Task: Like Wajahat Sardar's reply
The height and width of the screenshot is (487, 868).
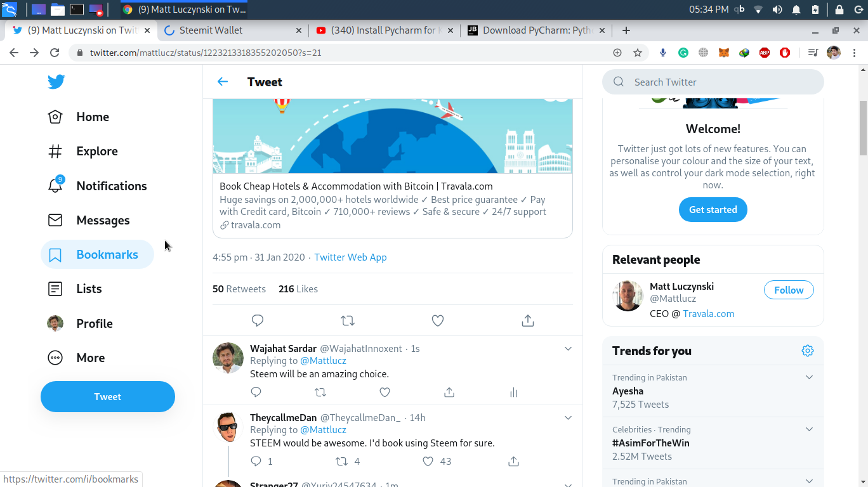Action: click(x=385, y=393)
